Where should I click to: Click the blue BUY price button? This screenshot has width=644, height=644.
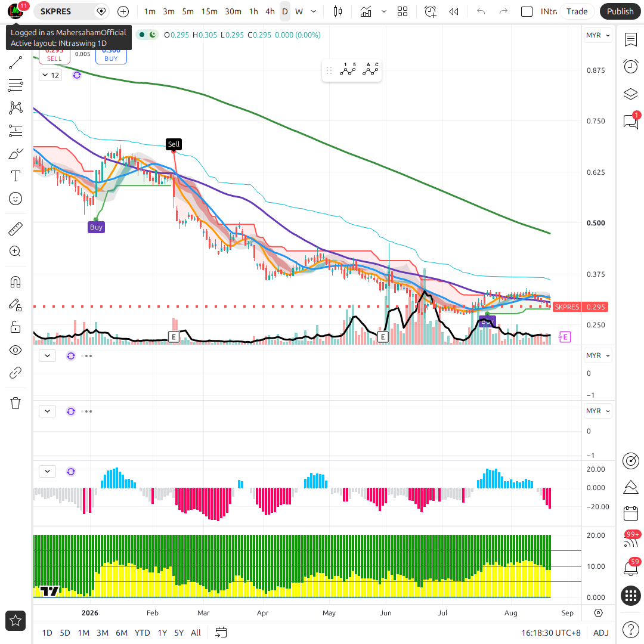[x=111, y=57]
